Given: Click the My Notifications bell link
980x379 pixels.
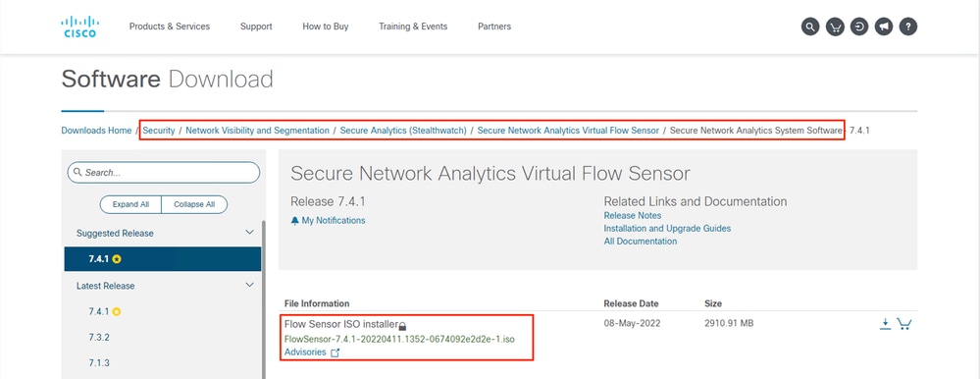Looking at the screenshot, I should pyautogui.click(x=328, y=220).
